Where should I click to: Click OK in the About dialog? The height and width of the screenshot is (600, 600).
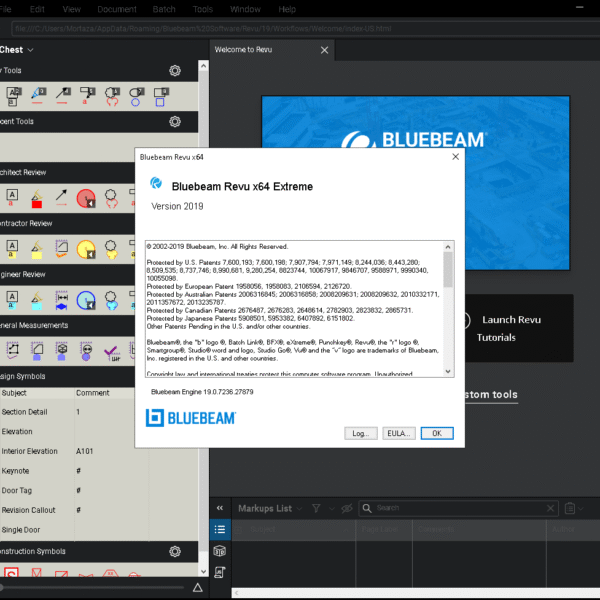pyautogui.click(x=437, y=433)
